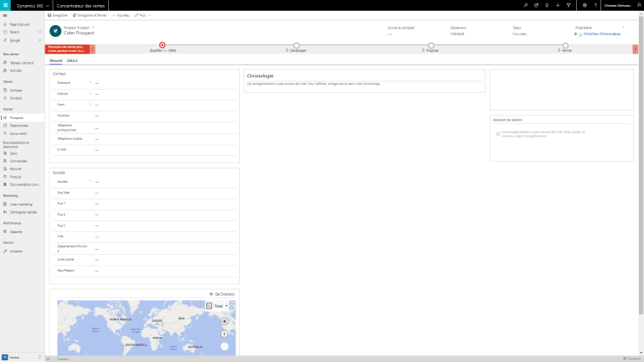The image size is (644, 362).
Task: Select the Fermer stage circle
Action: coord(567,45)
